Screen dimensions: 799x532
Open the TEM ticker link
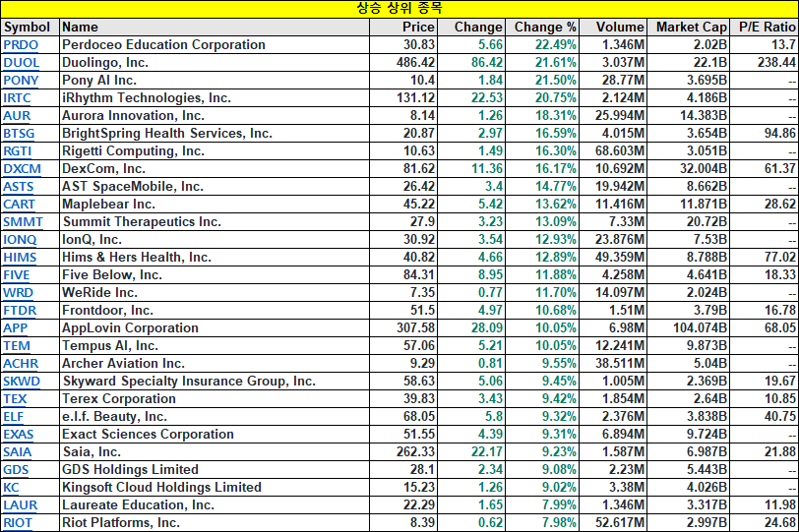(17, 346)
